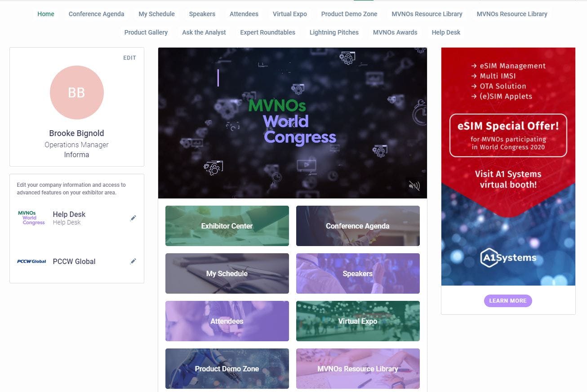
Task: Click the eSIM Special Offer banner box
Action: tap(508, 135)
